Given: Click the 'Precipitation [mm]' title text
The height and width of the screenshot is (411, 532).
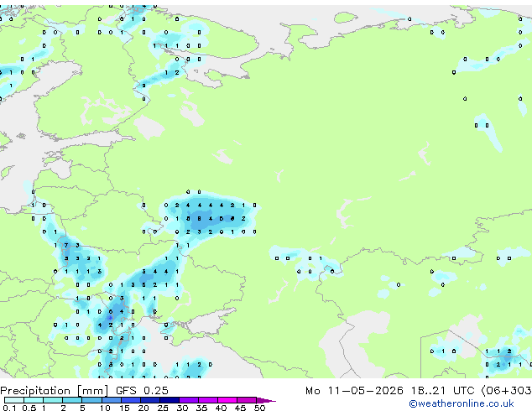Looking at the screenshot, I should click(x=54, y=391).
